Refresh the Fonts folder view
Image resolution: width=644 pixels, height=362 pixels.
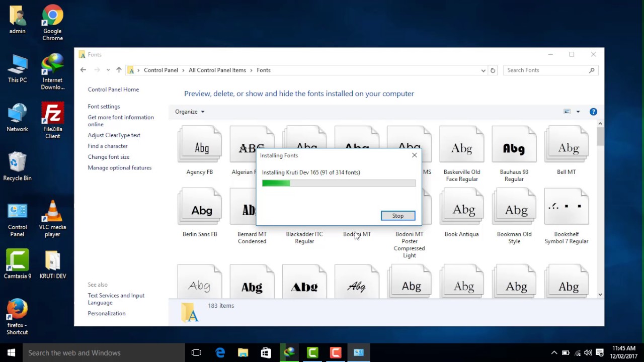pos(493,70)
